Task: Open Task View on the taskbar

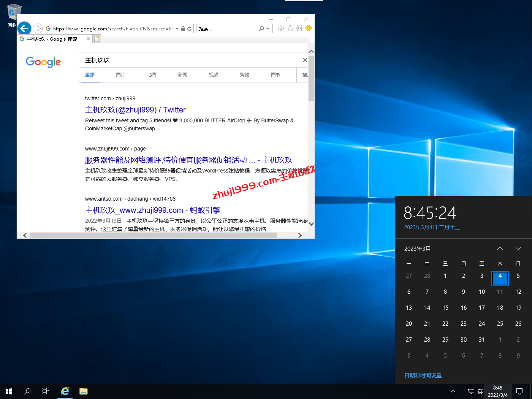Action: [46, 391]
